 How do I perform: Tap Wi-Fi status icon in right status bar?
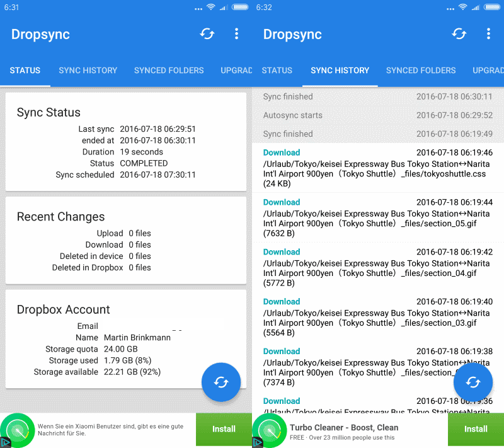(463, 7)
